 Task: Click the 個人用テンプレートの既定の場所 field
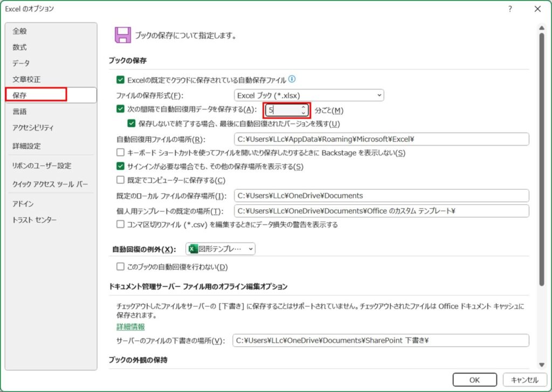point(381,211)
